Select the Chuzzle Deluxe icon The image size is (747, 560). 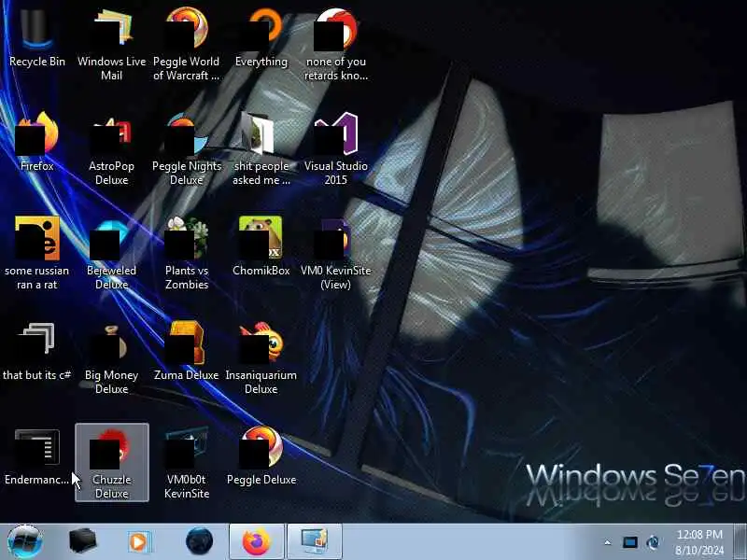tap(112, 462)
